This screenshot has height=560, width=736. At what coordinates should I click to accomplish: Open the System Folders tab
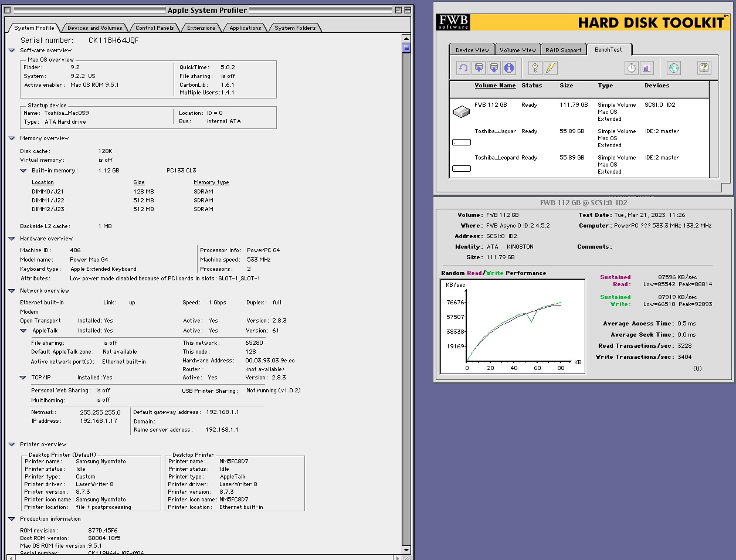(295, 28)
